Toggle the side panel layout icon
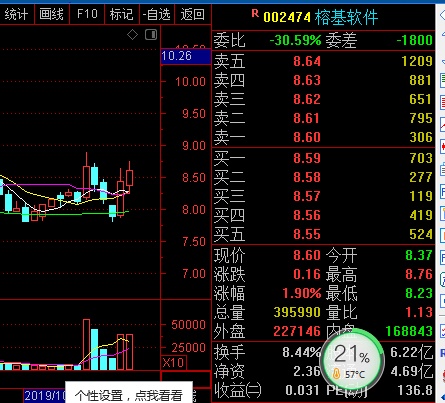 tap(151, 35)
